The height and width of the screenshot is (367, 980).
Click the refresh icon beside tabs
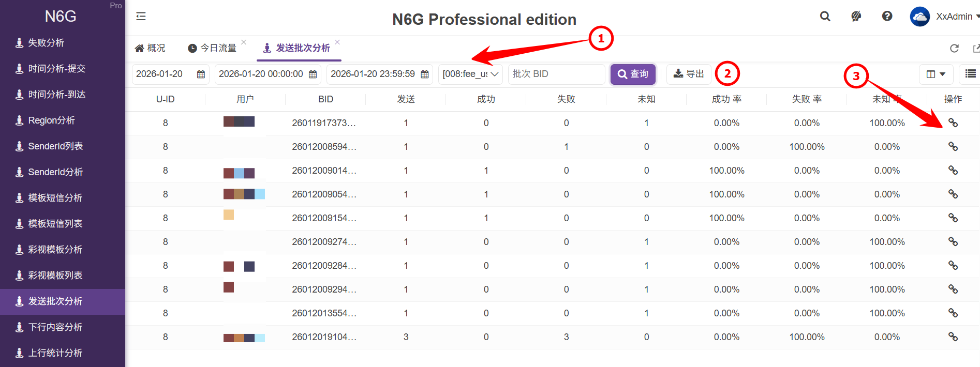coord(954,48)
